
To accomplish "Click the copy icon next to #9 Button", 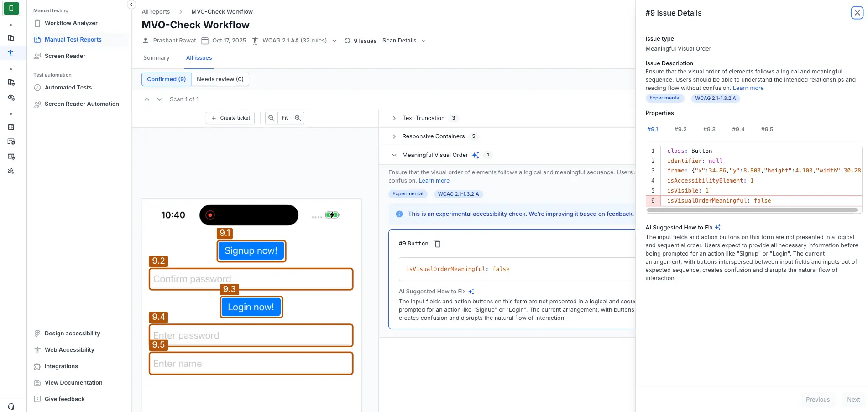I will (x=437, y=243).
